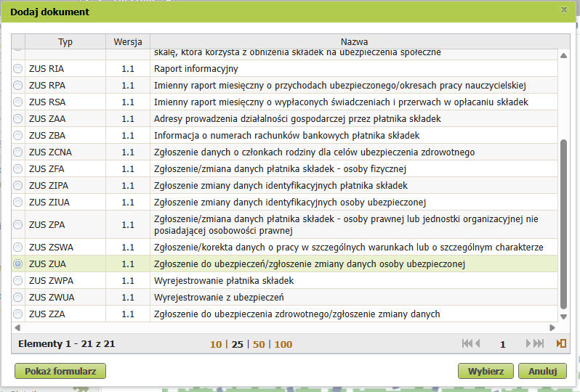Go to the previous page arrow
Image resolution: width=580 pixels, height=392 pixels.
[478, 344]
